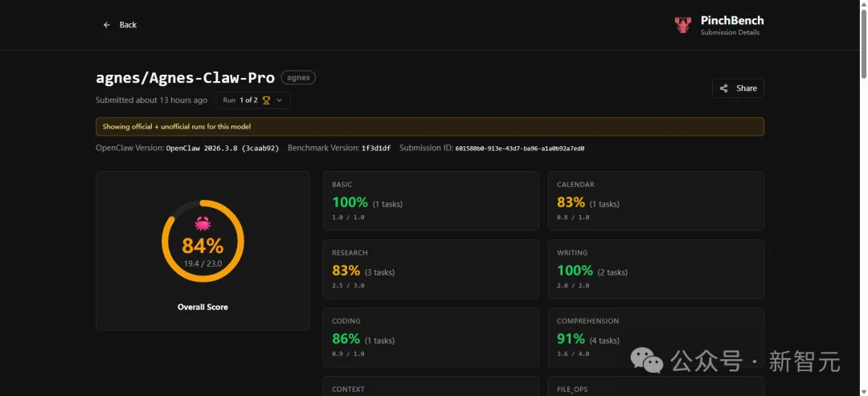The width and height of the screenshot is (868, 396).
Task: Expand run selector chevron arrow
Action: click(280, 100)
